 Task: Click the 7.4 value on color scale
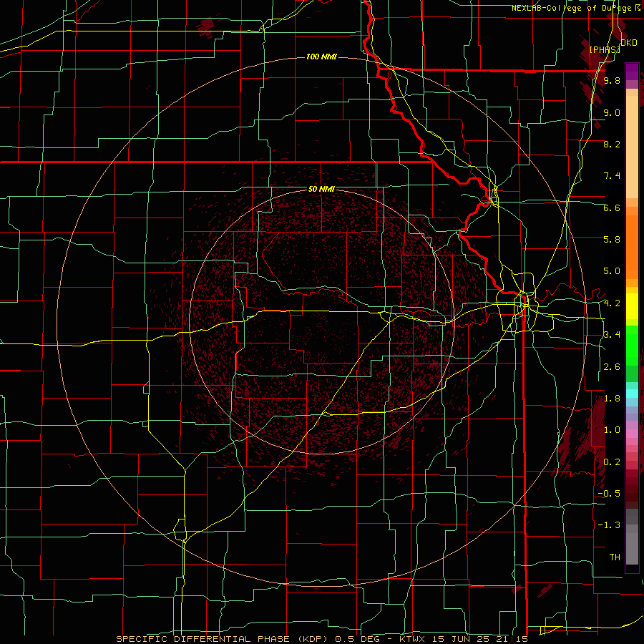click(612, 176)
